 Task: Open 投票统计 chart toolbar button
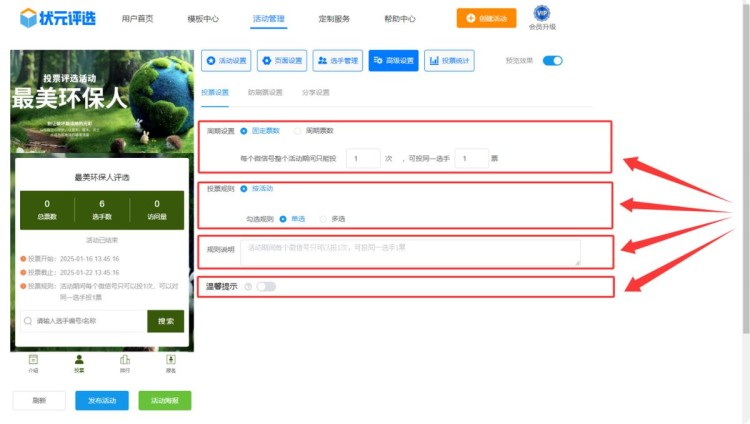tap(449, 61)
